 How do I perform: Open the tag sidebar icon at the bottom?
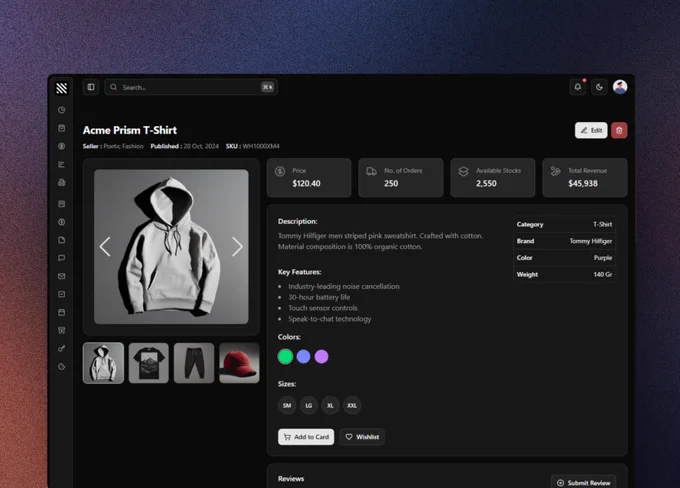click(x=62, y=367)
